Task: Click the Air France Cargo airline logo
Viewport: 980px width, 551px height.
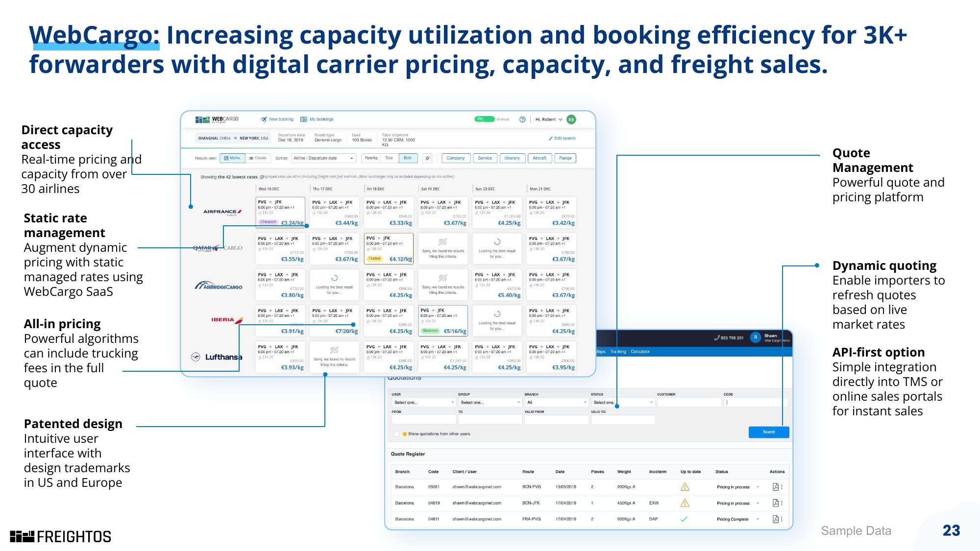Action: pyautogui.click(x=222, y=212)
